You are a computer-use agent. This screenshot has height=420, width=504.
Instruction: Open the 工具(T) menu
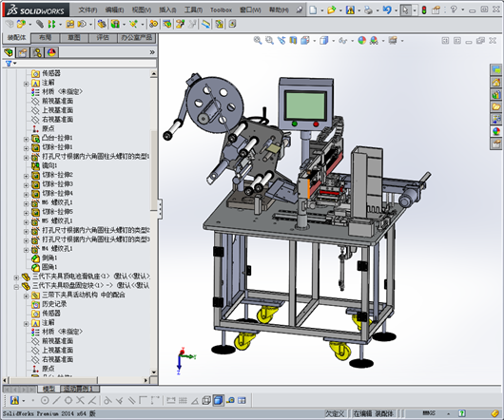193,10
